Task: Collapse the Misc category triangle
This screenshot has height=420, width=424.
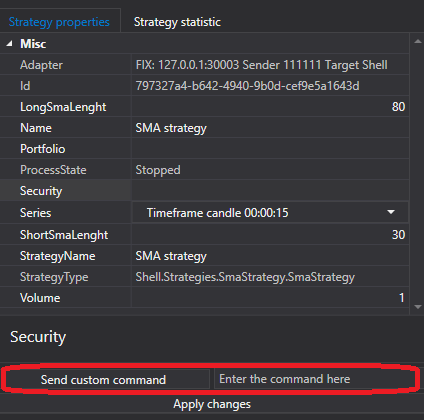Action: tap(9, 44)
